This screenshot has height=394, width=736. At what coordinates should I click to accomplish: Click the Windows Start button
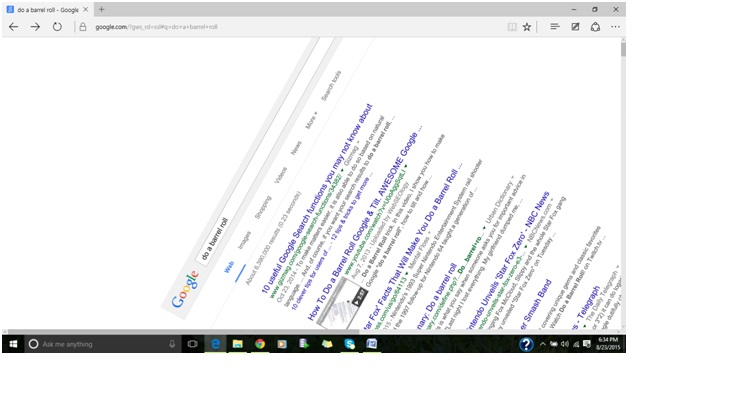coord(13,344)
